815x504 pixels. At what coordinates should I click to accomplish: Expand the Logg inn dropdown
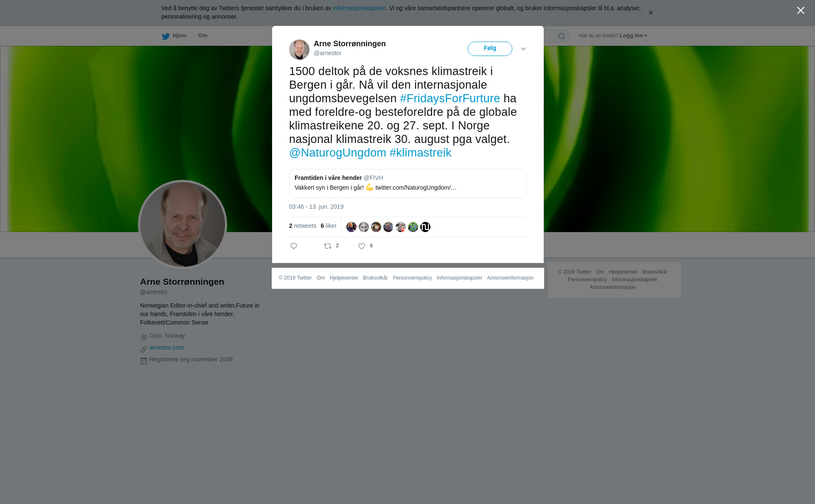(633, 36)
